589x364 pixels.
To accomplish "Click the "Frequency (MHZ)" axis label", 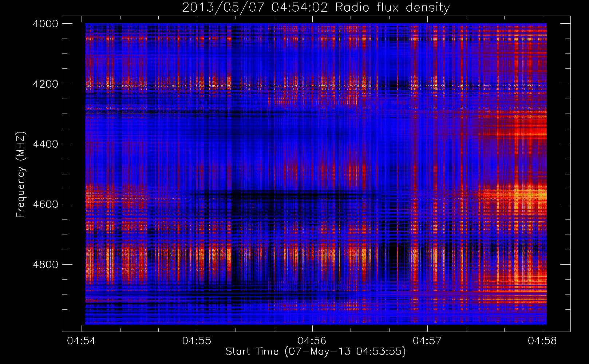I will click(x=20, y=175).
